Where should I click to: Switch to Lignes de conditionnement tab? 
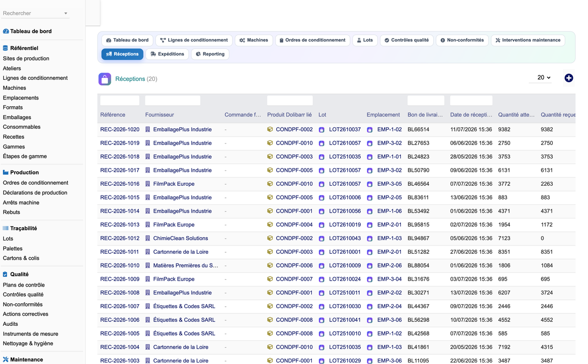[194, 40]
